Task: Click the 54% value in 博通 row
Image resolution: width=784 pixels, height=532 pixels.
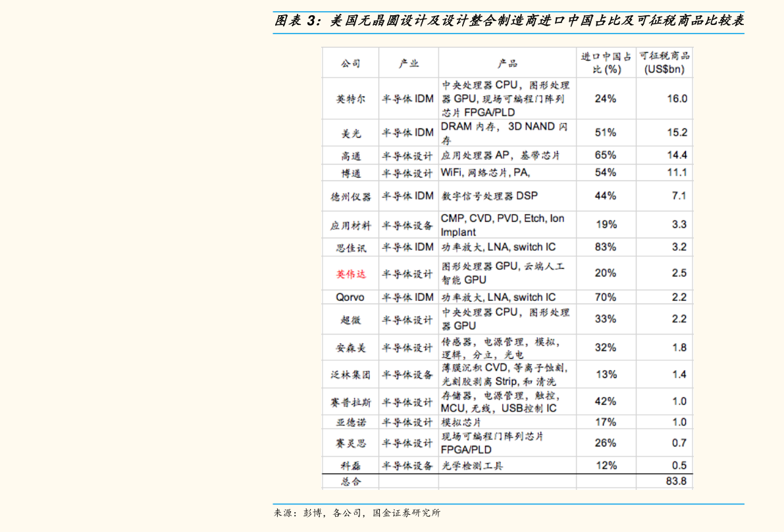Action: pyautogui.click(x=606, y=173)
